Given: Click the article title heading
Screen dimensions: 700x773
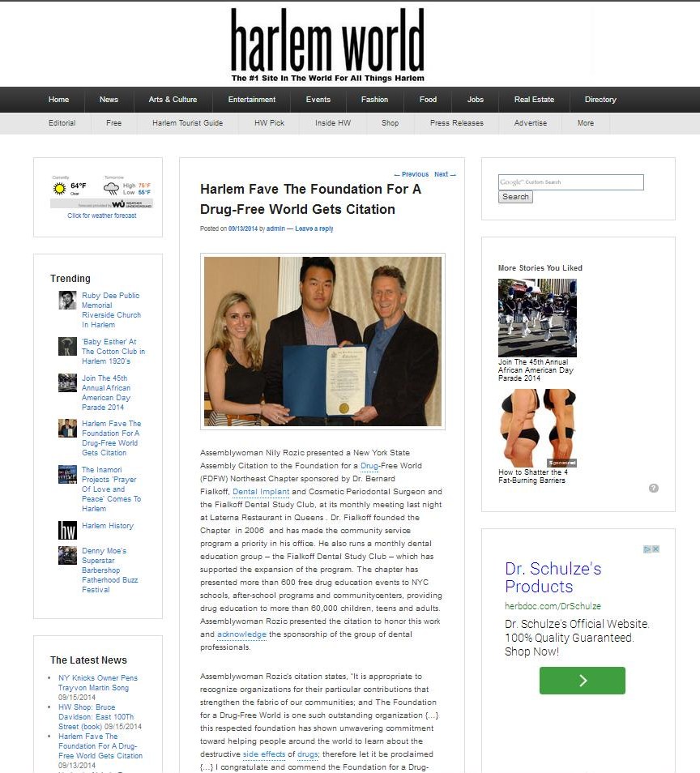Looking at the screenshot, I should 310,199.
